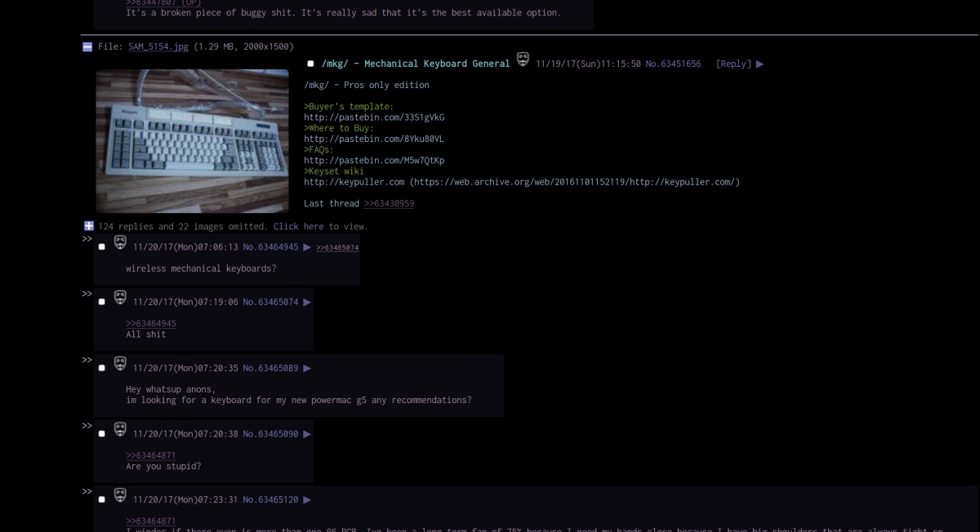Click the >> arrow beside post No.63465089
The image size is (980, 532).
pos(86,359)
